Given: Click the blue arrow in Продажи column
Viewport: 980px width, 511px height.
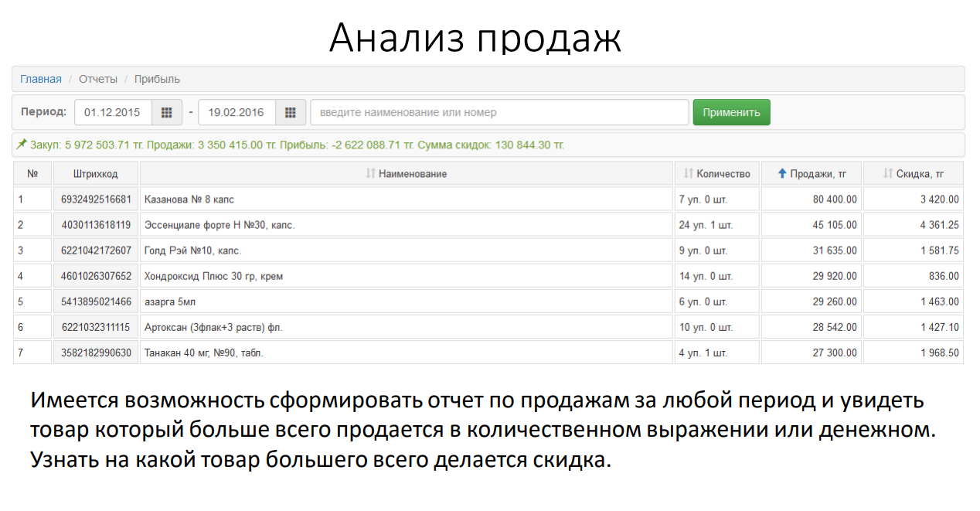Looking at the screenshot, I should (782, 174).
